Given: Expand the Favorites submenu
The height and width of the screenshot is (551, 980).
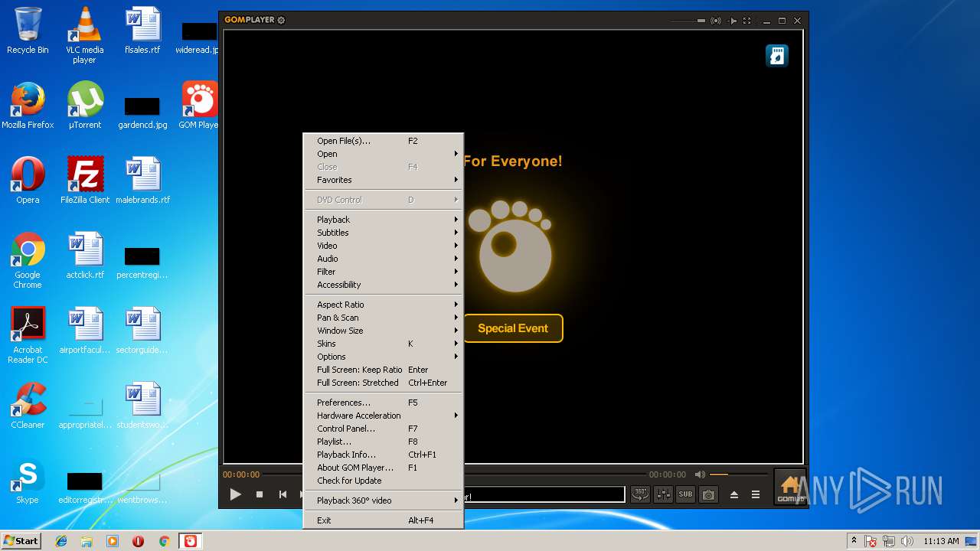Looking at the screenshot, I should tap(384, 180).
